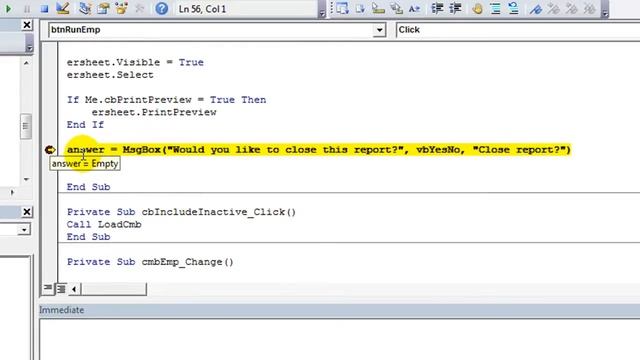Open the btnRunEmp object dropdown
640x360 pixels.
click(x=379, y=30)
